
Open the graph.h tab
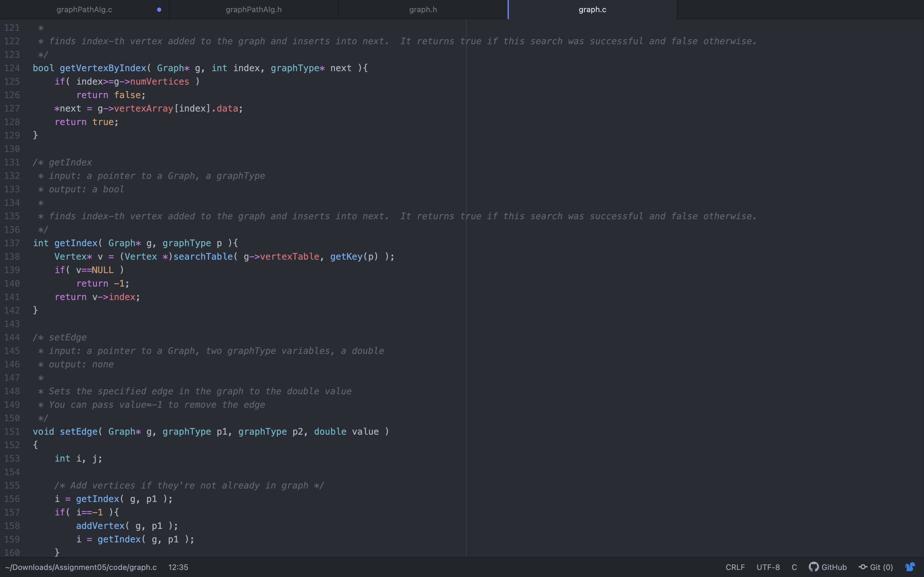click(x=423, y=10)
